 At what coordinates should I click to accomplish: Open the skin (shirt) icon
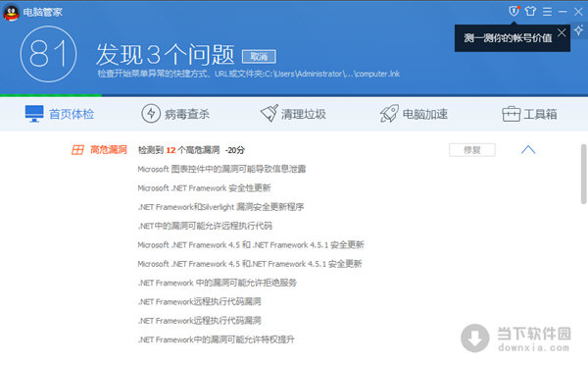[530, 11]
